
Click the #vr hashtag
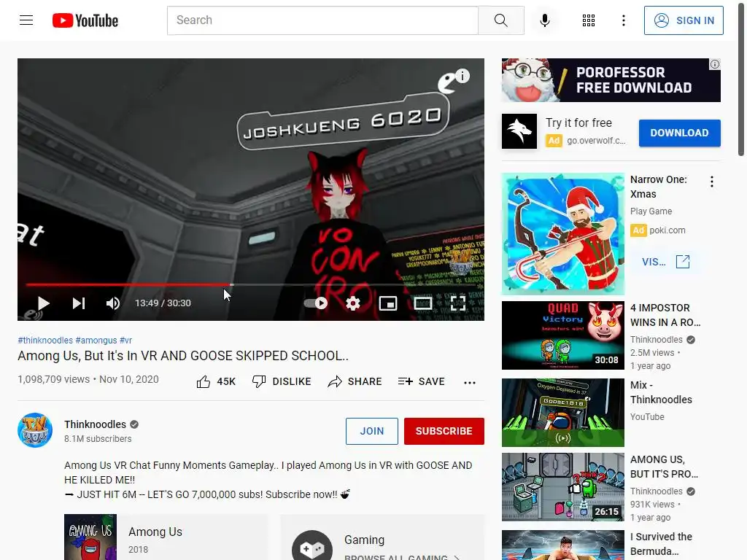pos(125,340)
